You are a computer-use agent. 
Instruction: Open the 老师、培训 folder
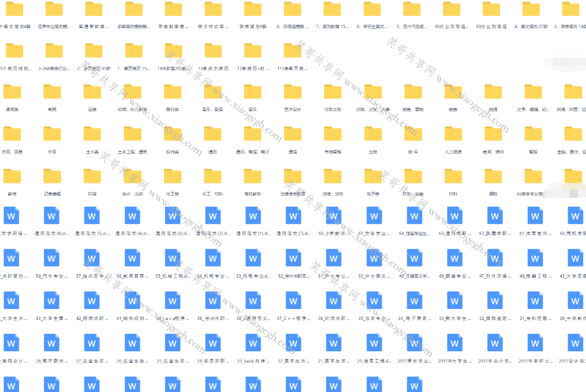pyautogui.click(x=494, y=134)
